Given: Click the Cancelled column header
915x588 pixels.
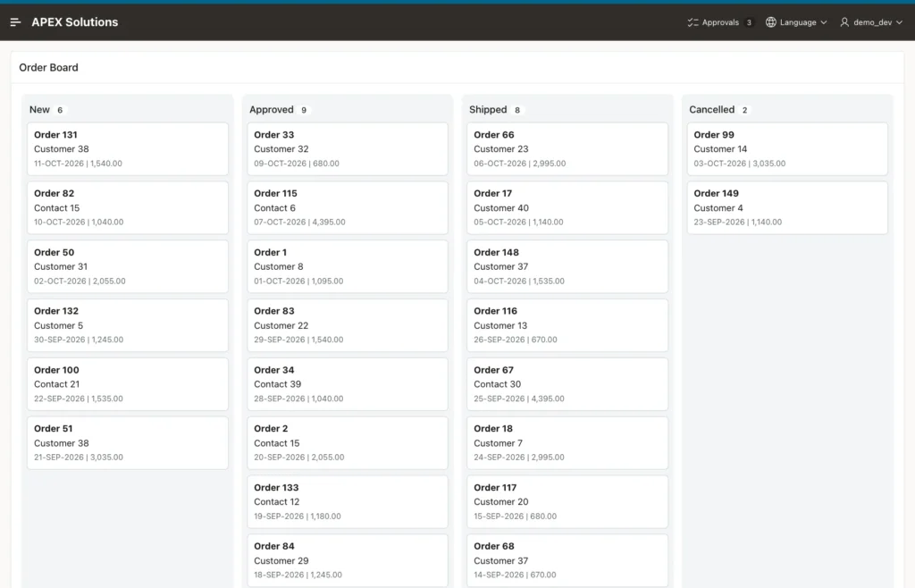Looking at the screenshot, I should tap(711, 110).
